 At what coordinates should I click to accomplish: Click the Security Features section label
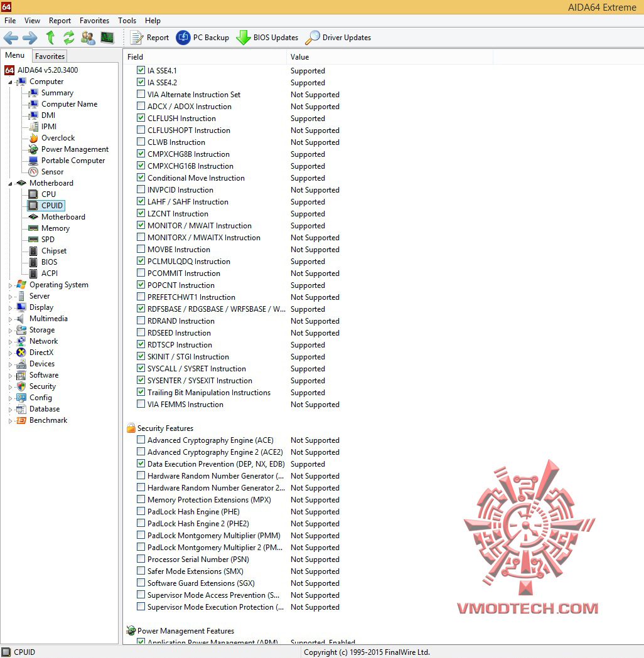(x=166, y=428)
